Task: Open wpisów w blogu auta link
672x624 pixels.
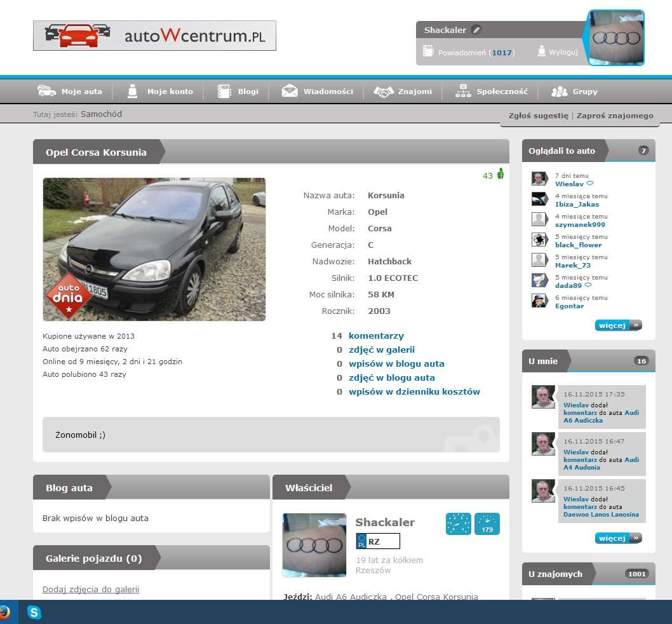Action: [396, 363]
